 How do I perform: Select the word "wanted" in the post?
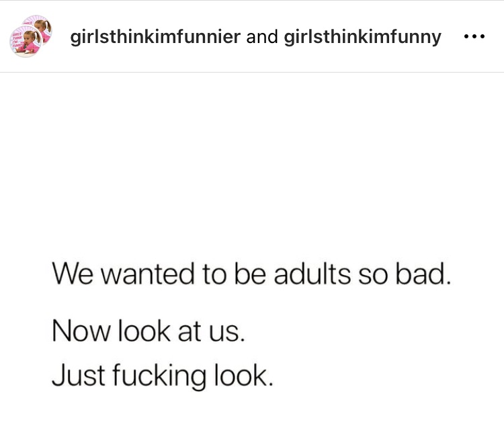tap(149, 274)
